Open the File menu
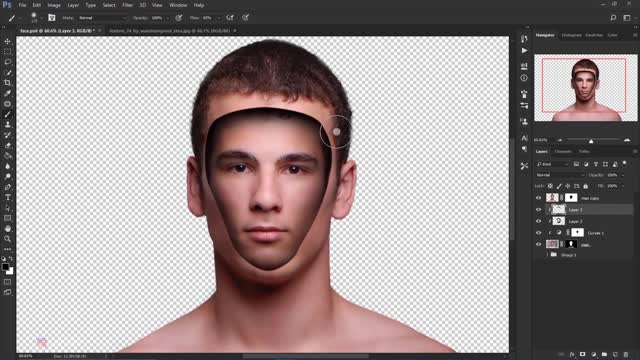This screenshot has width=640, height=360. pyautogui.click(x=22, y=5)
